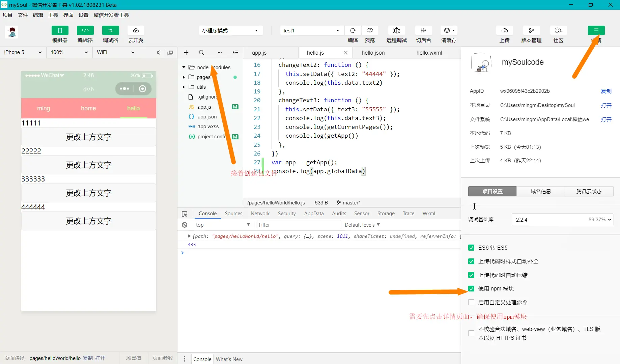The width and height of the screenshot is (620, 364).
Task: Clear the console with block icon
Action: coord(185,225)
